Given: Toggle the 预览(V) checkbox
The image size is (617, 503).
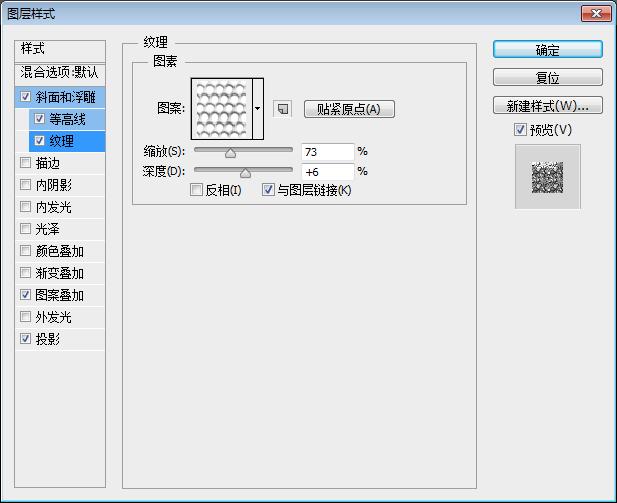Looking at the screenshot, I should 520,129.
